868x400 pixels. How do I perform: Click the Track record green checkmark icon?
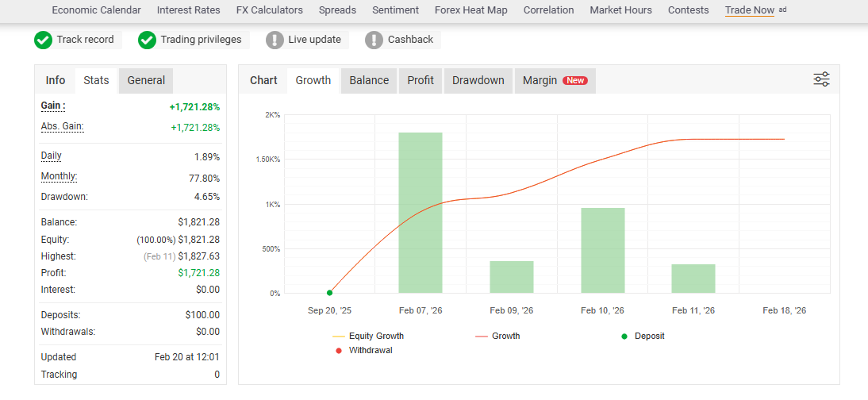point(43,40)
